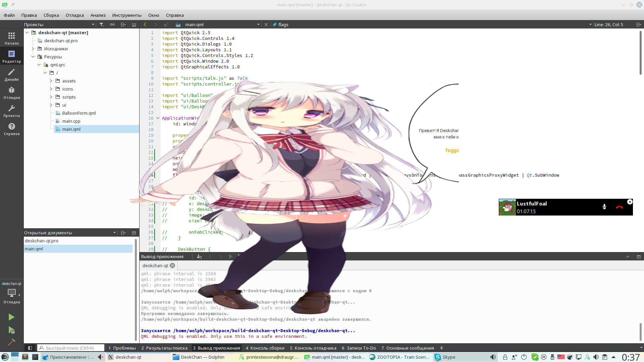644x362 pixels.
Task: Expand the Исходники folder
Action: point(33,49)
